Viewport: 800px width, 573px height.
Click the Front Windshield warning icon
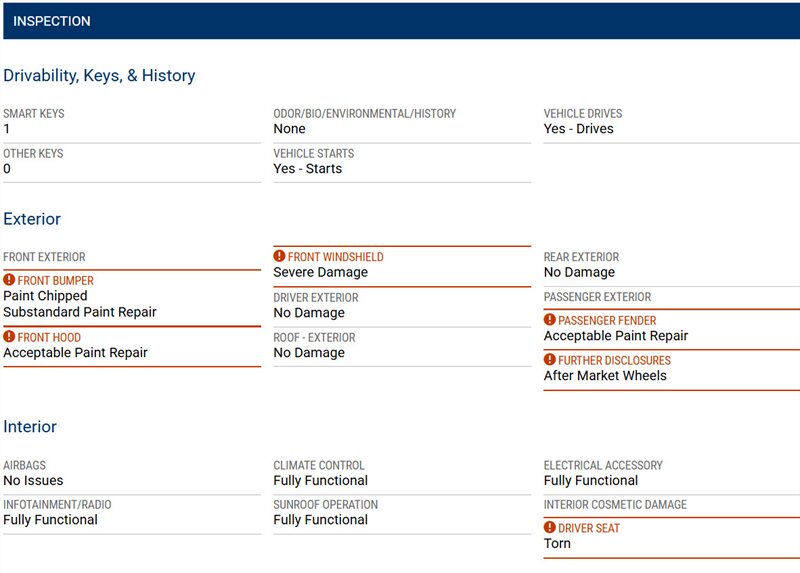pos(280,257)
